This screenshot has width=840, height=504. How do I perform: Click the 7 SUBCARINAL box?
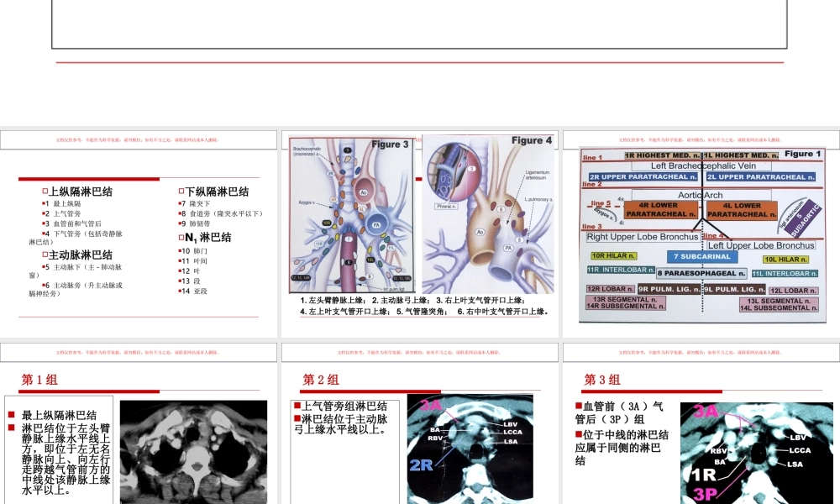pos(702,256)
